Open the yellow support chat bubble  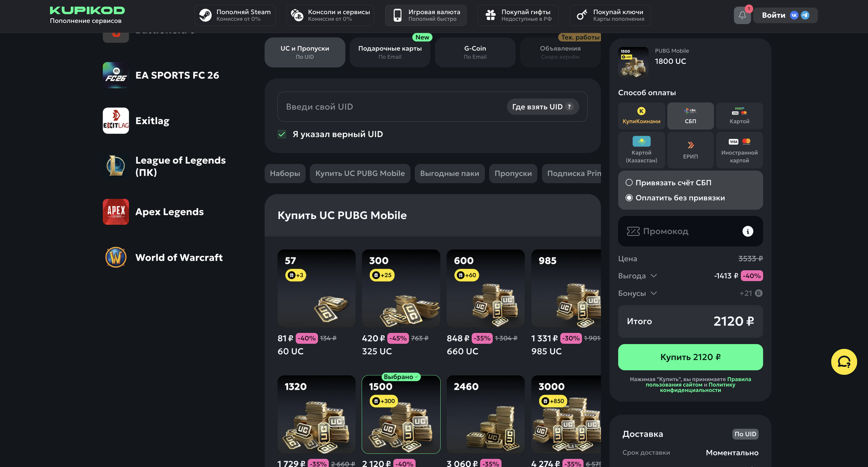(x=843, y=362)
